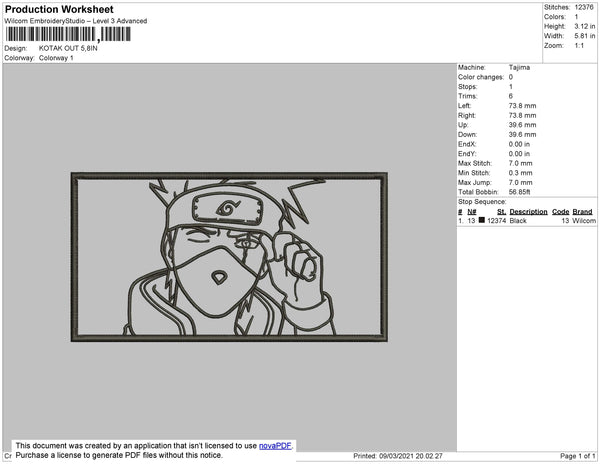Select the Color changes value 0
600x464 pixels.
pos(510,77)
